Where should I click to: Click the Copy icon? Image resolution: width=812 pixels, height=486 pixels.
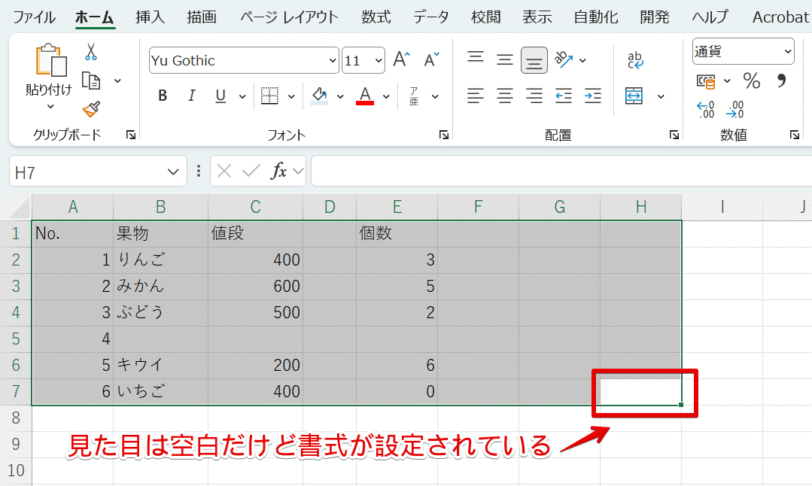[91, 81]
